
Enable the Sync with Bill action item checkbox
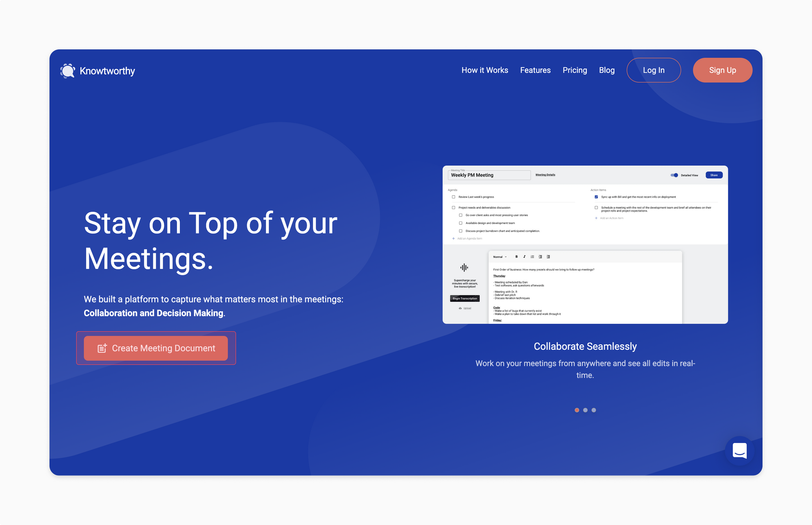click(596, 197)
